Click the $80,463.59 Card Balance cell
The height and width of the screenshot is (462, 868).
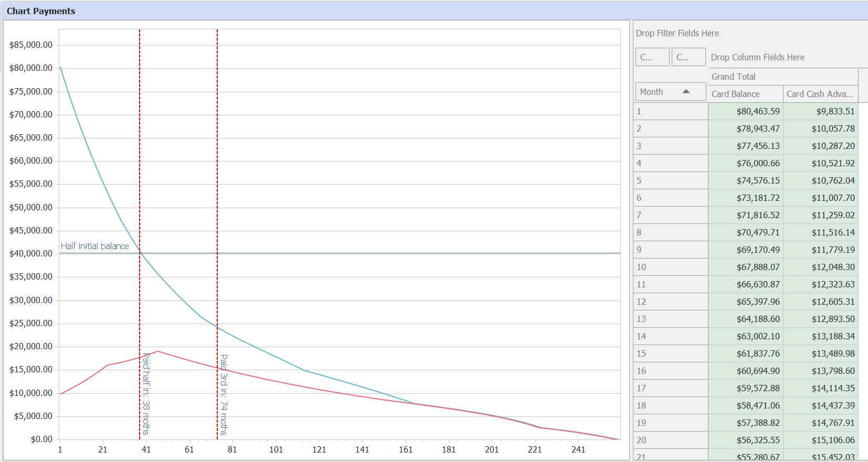click(758, 111)
